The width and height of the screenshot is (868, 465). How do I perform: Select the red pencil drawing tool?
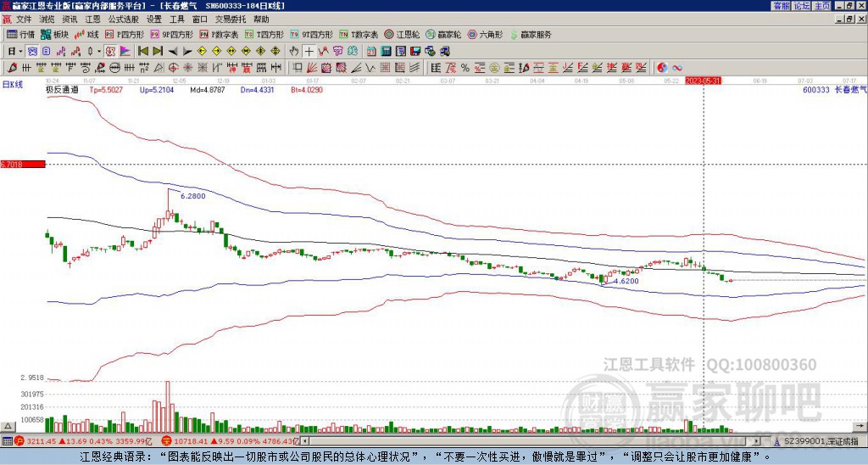pyautogui.click(x=13, y=68)
